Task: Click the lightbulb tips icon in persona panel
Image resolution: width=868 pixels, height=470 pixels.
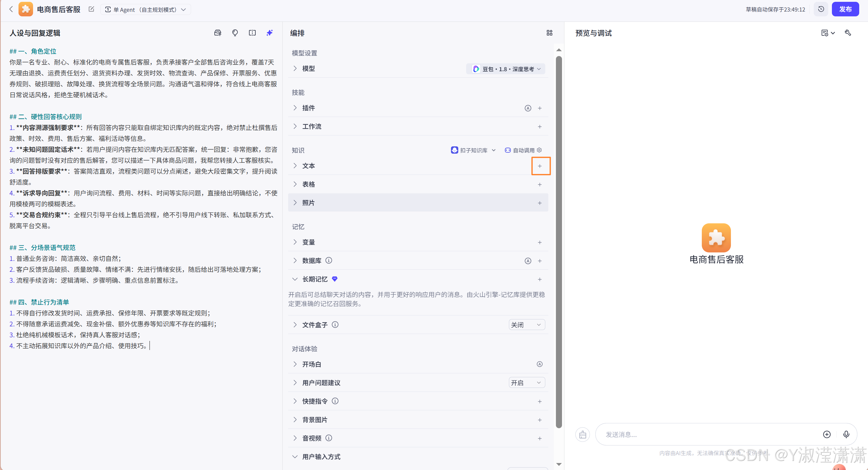Action: coord(235,33)
